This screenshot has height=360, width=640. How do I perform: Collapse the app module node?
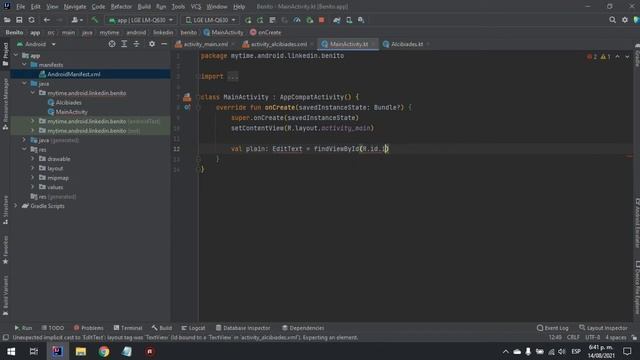(16, 55)
